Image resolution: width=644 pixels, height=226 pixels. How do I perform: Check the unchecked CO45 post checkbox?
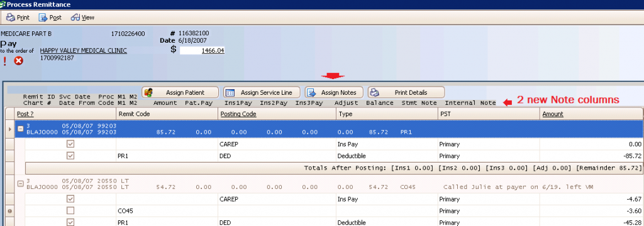coord(70,211)
